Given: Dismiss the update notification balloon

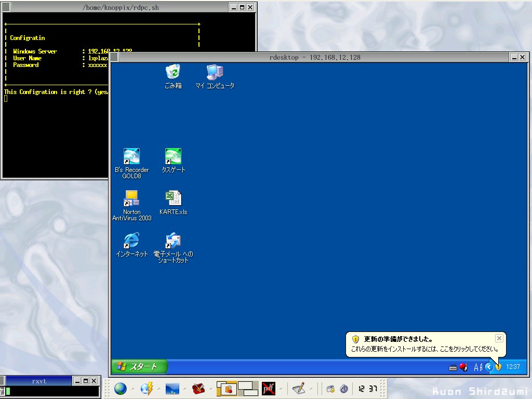Looking at the screenshot, I should [499, 338].
